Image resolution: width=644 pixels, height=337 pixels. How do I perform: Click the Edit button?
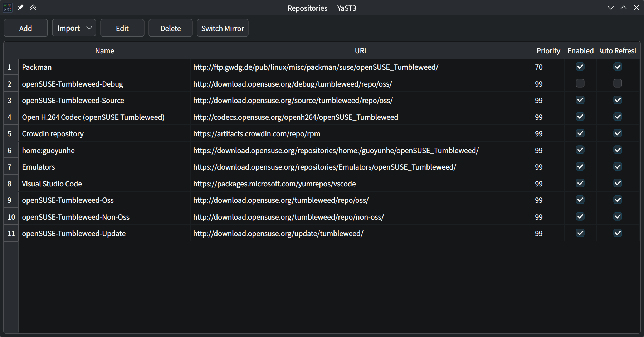[x=122, y=28]
